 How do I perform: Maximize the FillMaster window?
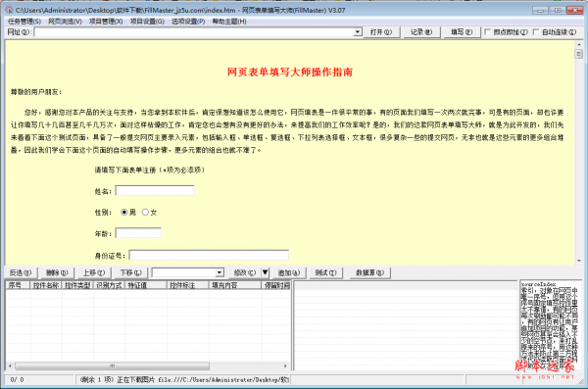(x=558, y=10)
